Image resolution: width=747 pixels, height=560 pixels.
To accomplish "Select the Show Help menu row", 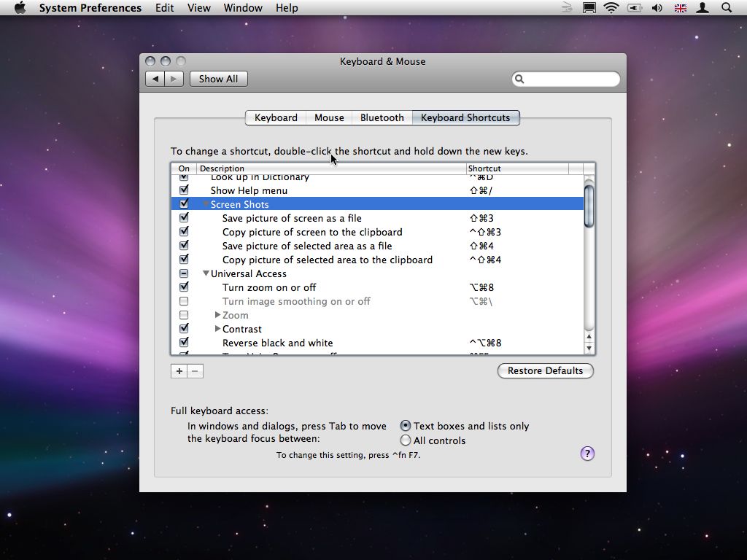I will 377,190.
